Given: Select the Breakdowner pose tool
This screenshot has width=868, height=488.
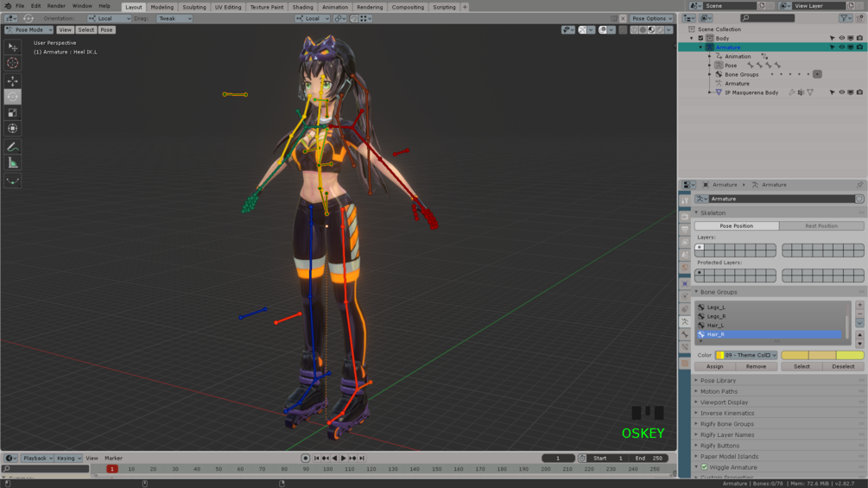Looking at the screenshot, I should 13,181.
